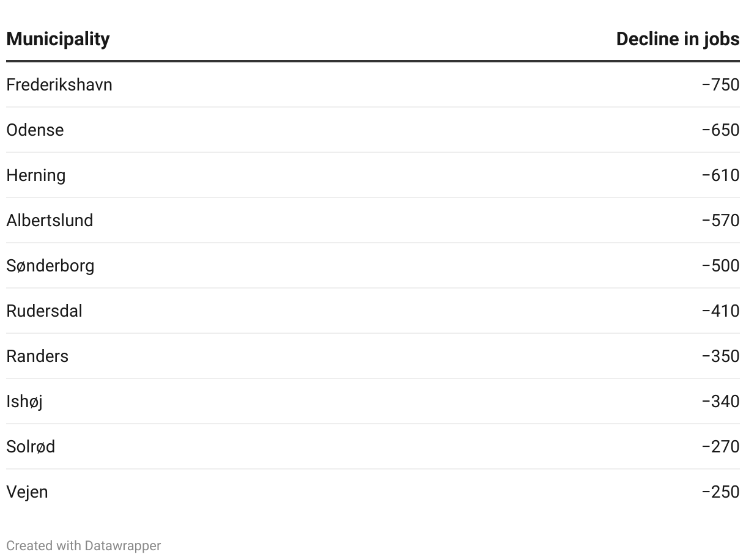The height and width of the screenshot is (560, 746).
Task: Click the −610 value in Herning row
Action: [x=720, y=175]
